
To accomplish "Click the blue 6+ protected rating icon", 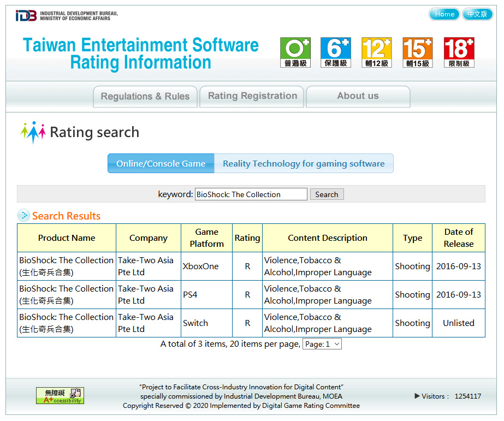I will [335, 52].
